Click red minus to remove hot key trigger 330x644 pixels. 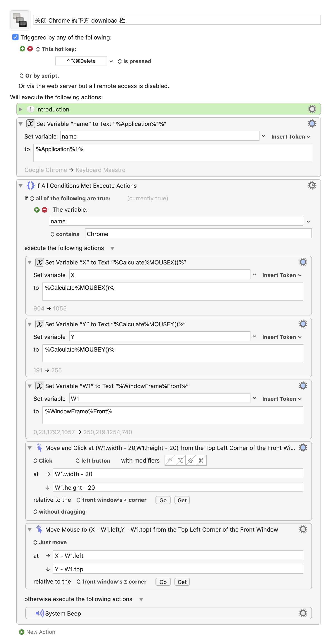(x=30, y=49)
